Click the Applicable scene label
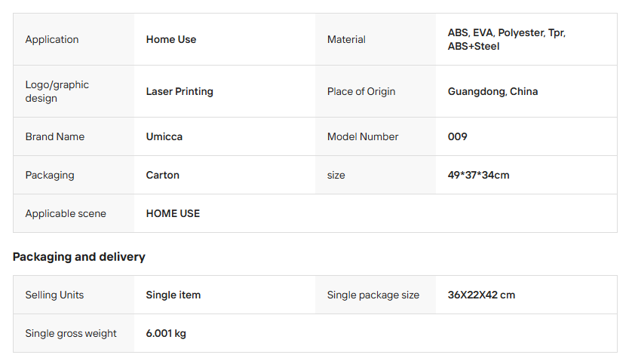Viewport: 632px width, 364px height. pyautogui.click(x=66, y=213)
